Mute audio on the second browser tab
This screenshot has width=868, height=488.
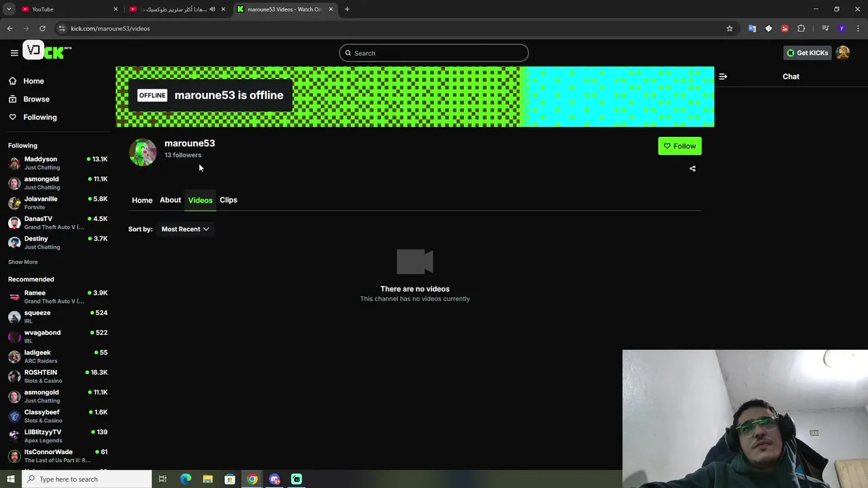click(212, 9)
